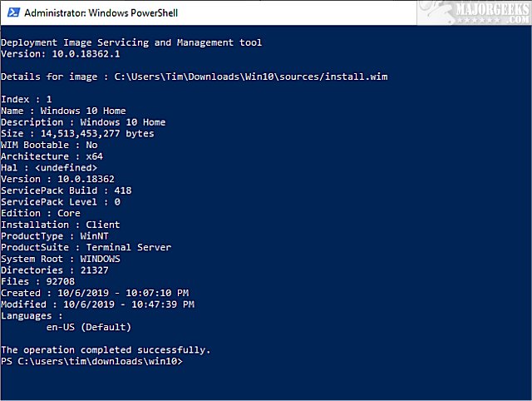
Task: Click the Administrator: Windows PowerShell title text
Action: (100, 13)
